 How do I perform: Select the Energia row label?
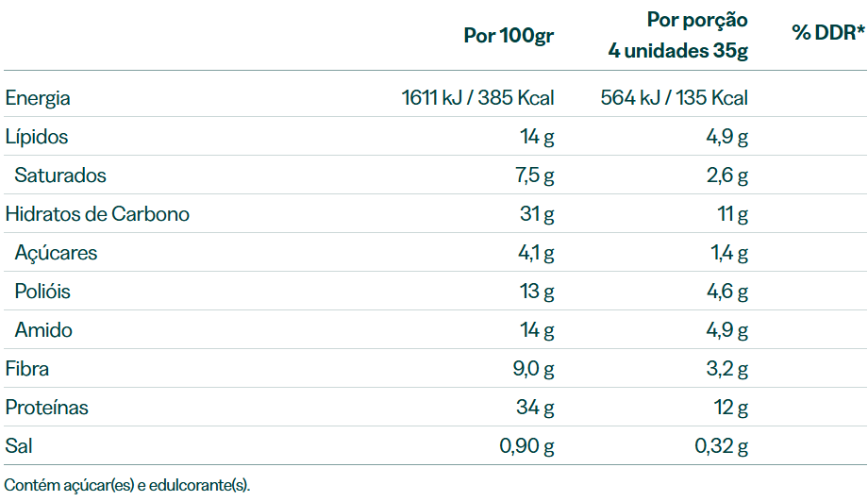tap(38, 98)
